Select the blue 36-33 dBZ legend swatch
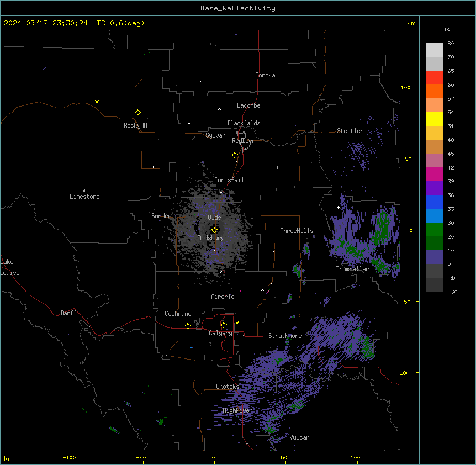Image resolution: width=476 pixels, height=465 pixels. tap(434, 202)
